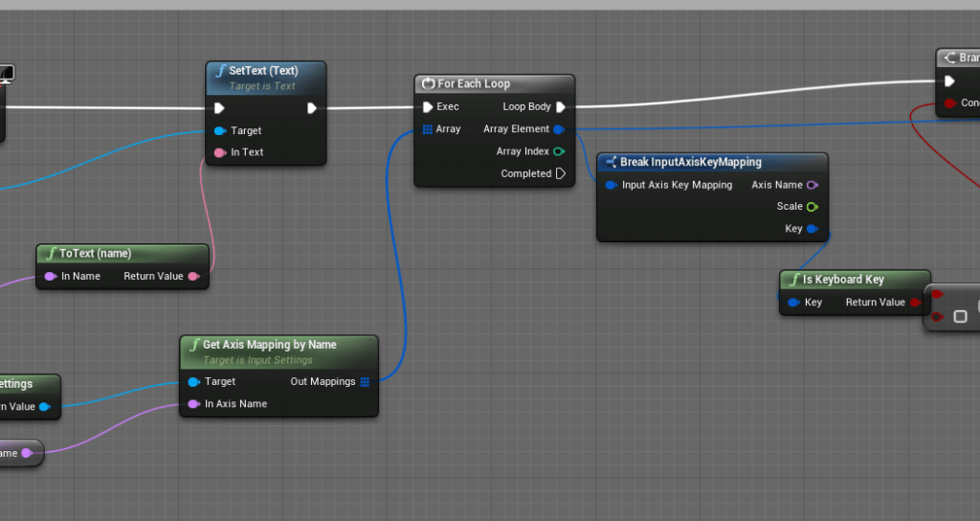980x521 pixels.
Task: Select the Loop Body exec output pin
Action: point(561,106)
